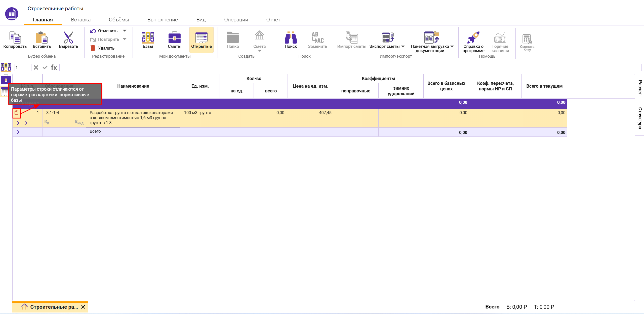
Task: Click the Копировать (Copy) icon
Action: point(15,38)
